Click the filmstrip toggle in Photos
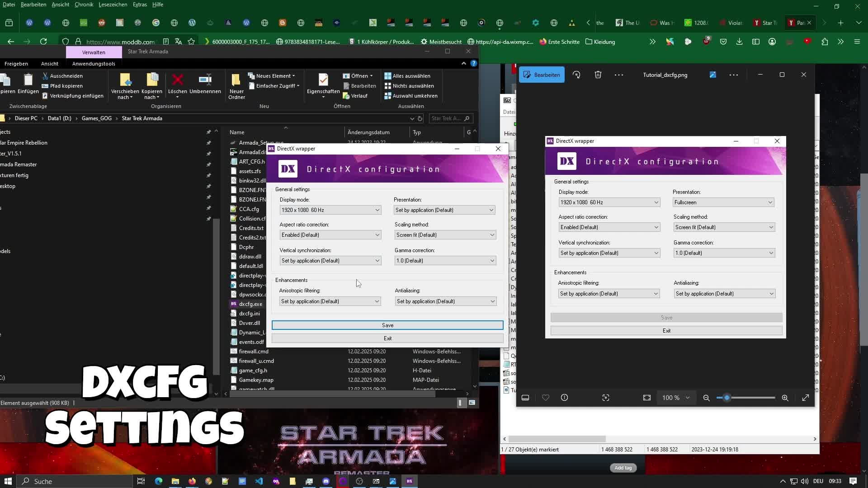Viewport: 868px width, 488px height. (525, 398)
